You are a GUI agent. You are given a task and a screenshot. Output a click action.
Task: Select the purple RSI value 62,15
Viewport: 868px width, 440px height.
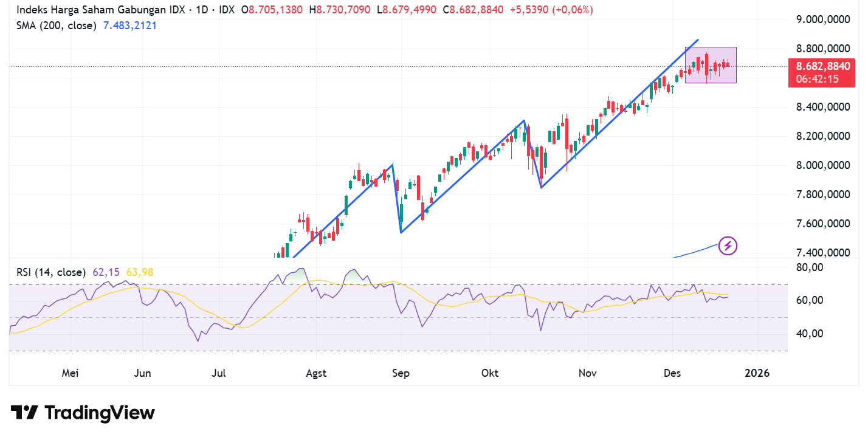coord(107,272)
